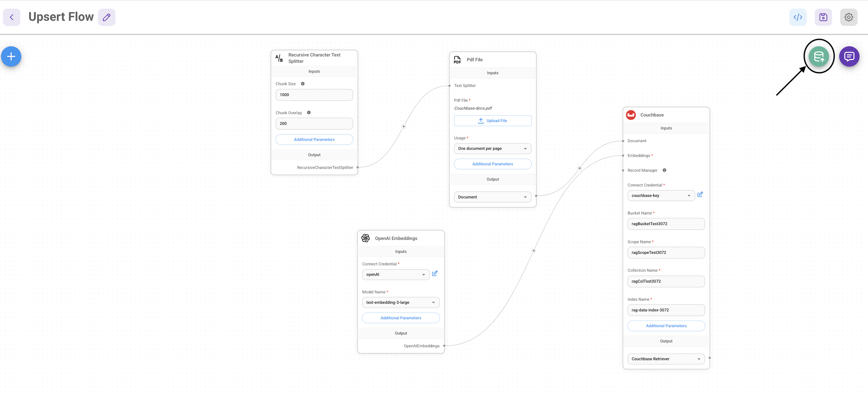
Task: Edit the Upsert Flow name pencil icon
Action: pyautogui.click(x=107, y=17)
